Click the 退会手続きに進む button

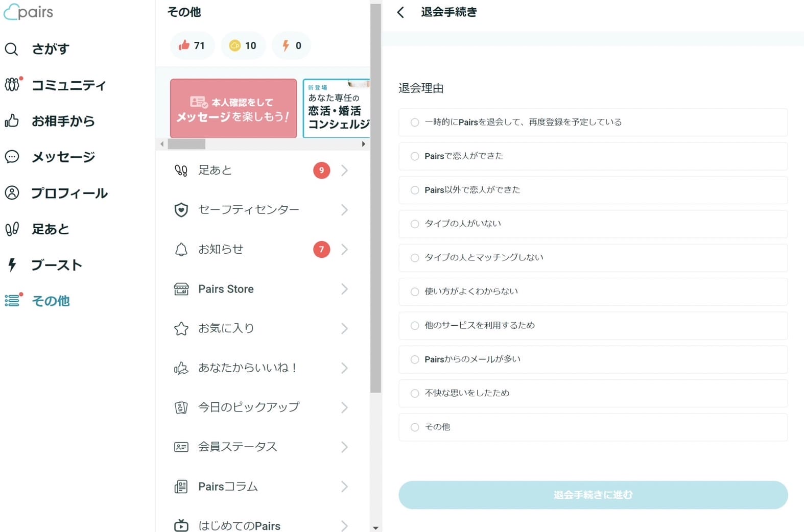coord(593,495)
